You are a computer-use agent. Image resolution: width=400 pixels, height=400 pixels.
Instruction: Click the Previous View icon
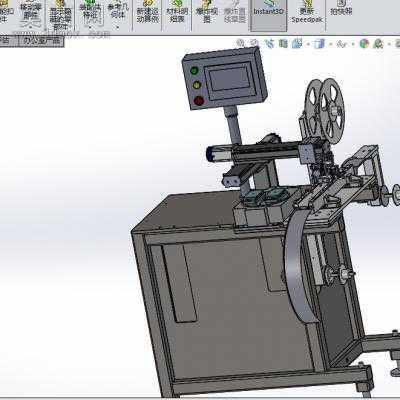pyautogui.click(x=269, y=43)
